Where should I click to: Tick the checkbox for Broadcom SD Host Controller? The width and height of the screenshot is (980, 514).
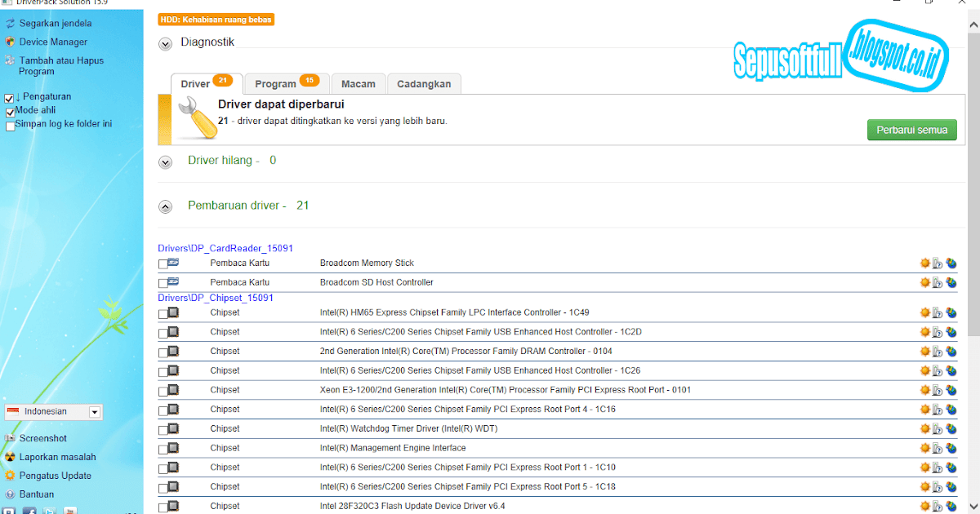tap(163, 284)
